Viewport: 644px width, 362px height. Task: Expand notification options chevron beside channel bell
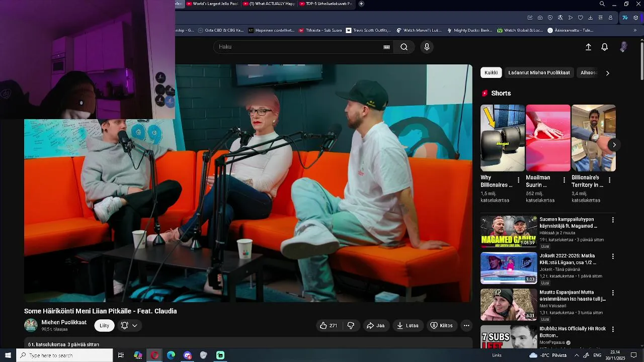(135, 325)
